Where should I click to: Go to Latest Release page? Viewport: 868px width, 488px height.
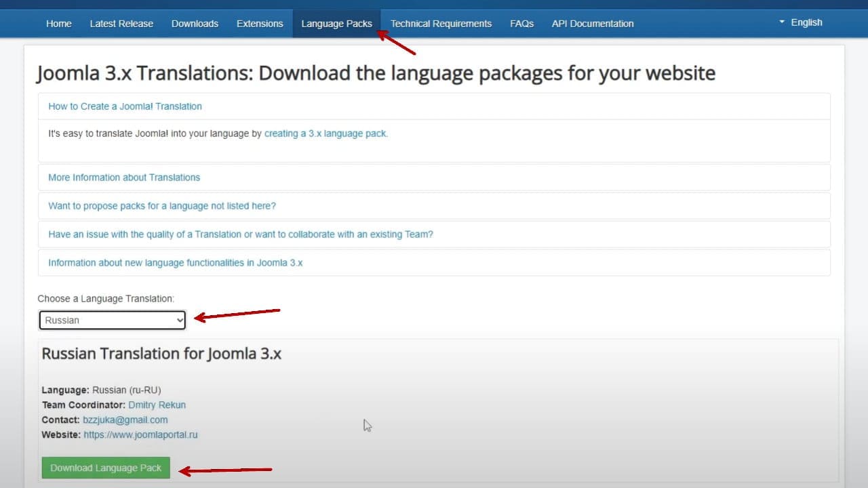coord(121,23)
